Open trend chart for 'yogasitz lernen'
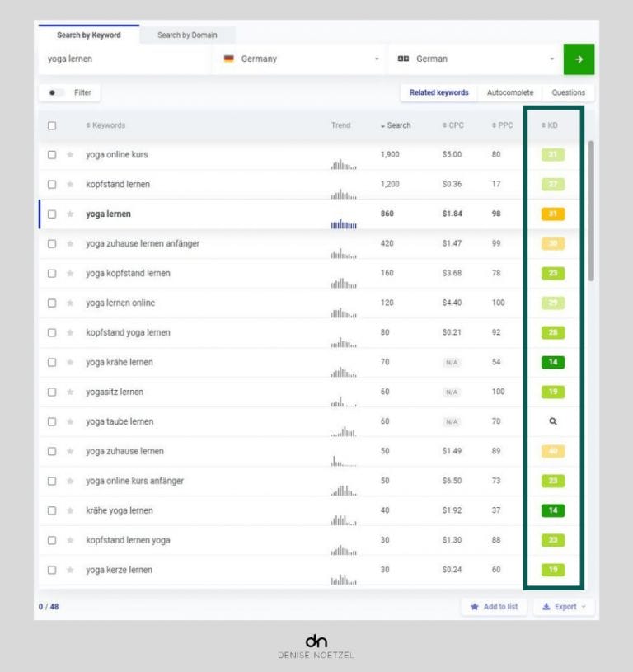The width and height of the screenshot is (633, 672). (344, 402)
